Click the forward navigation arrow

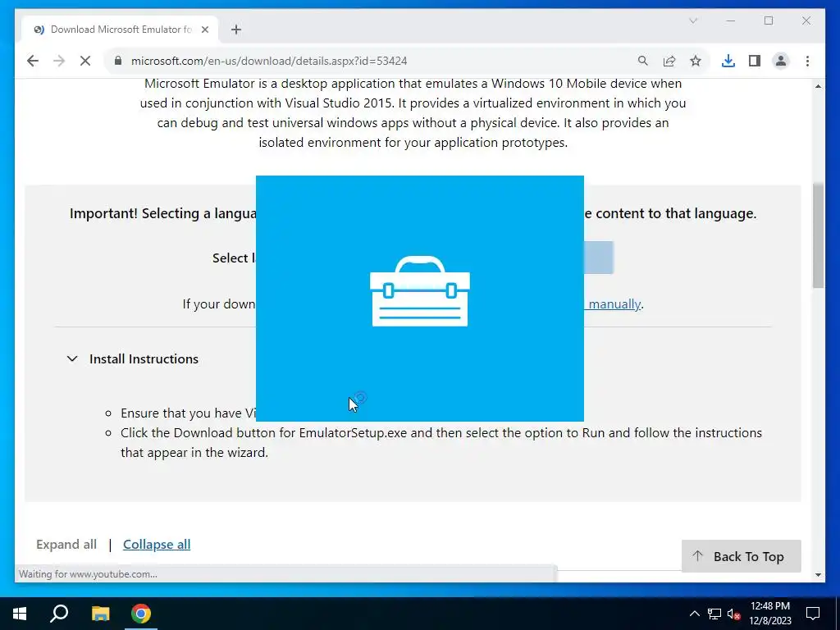coord(59,61)
